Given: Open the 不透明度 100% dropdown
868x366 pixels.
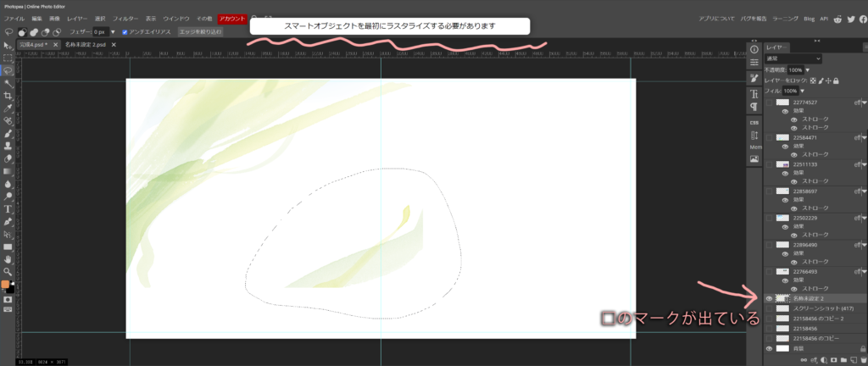Looking at the screenshot, I should (808, 69).
